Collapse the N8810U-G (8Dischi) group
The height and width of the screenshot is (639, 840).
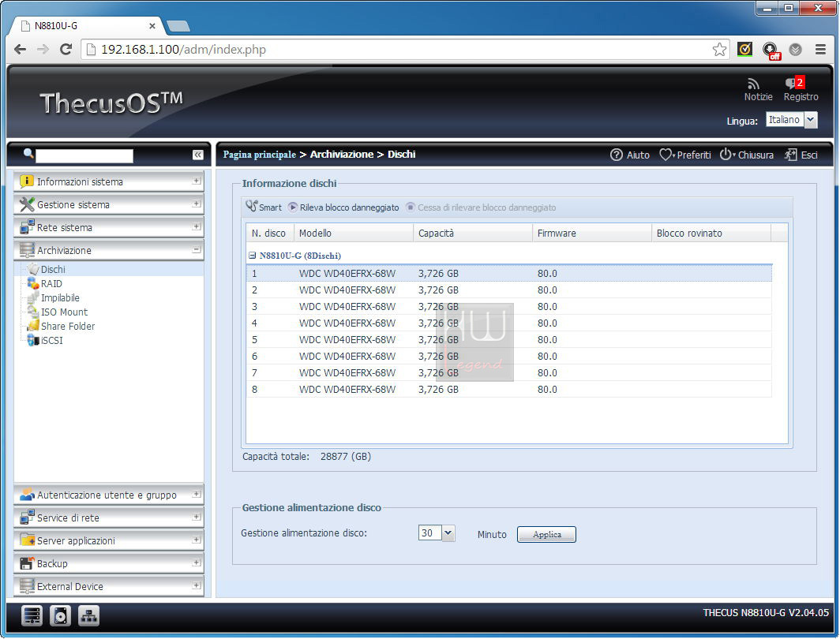tap(253, 256)
